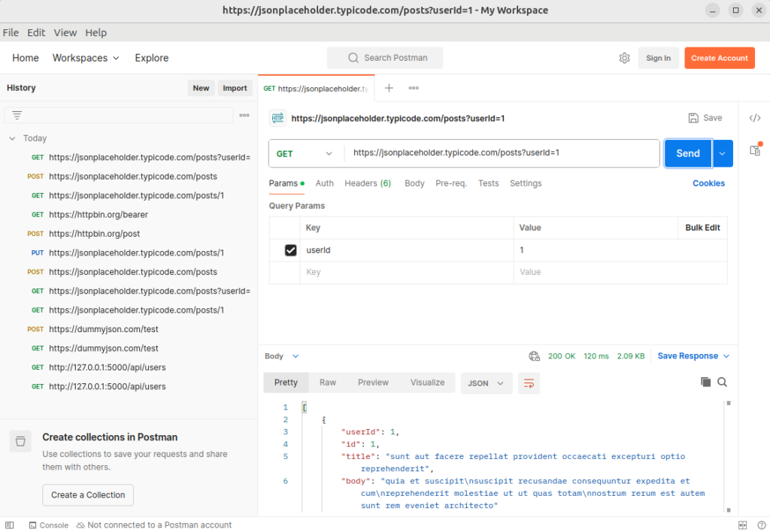Open History sidebar more options dots

244,115
